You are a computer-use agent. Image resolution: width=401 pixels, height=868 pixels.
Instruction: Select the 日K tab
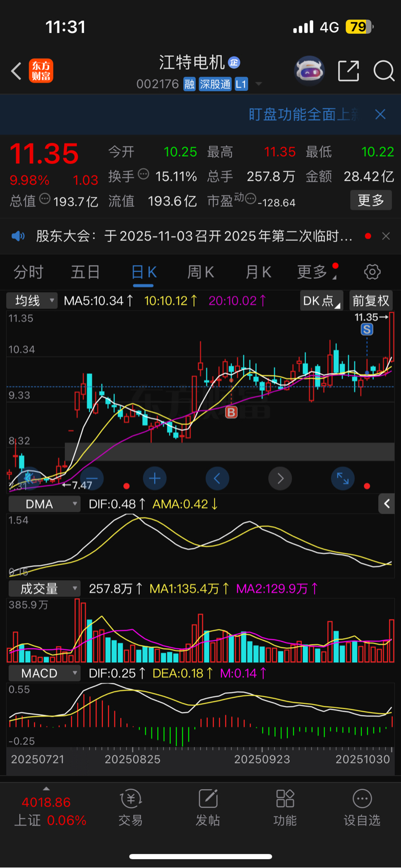coord(143,272)
